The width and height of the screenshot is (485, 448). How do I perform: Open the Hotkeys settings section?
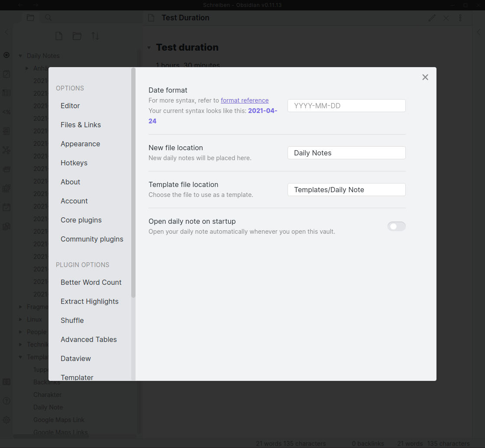74,163
